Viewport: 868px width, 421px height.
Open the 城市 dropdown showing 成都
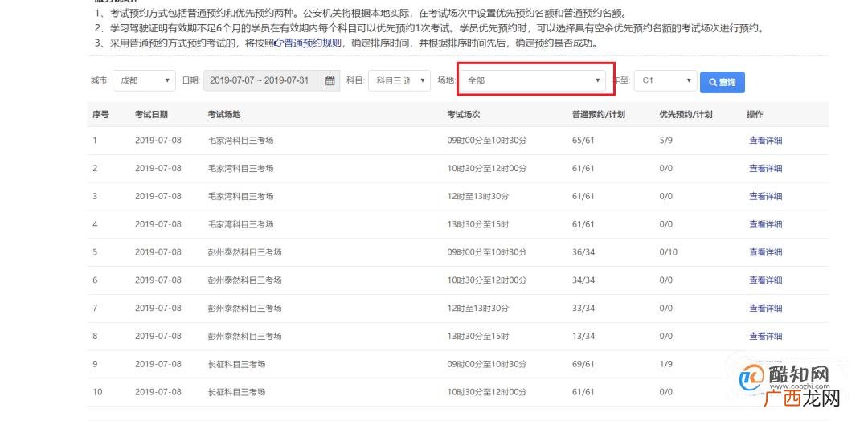click(x=145, y=81)
